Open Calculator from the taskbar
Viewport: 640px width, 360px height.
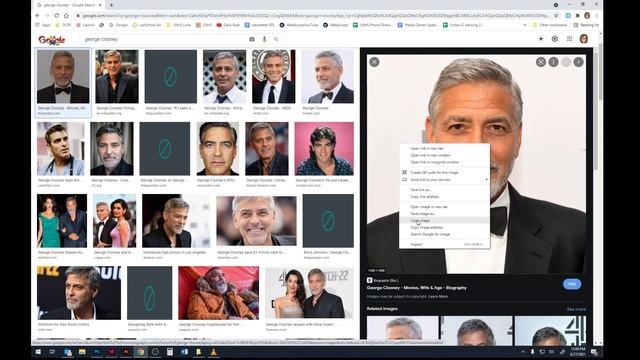(x=170, y=351)
